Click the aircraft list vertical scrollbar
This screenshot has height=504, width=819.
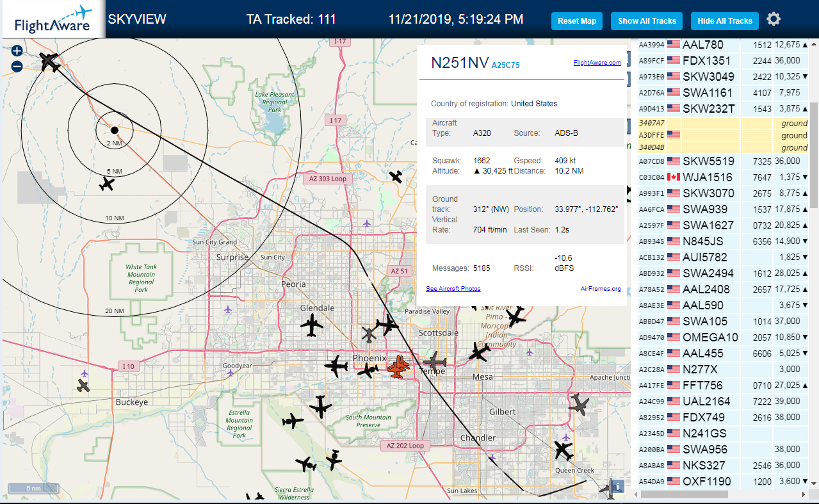pyautogui.click(x=814, y=155)
